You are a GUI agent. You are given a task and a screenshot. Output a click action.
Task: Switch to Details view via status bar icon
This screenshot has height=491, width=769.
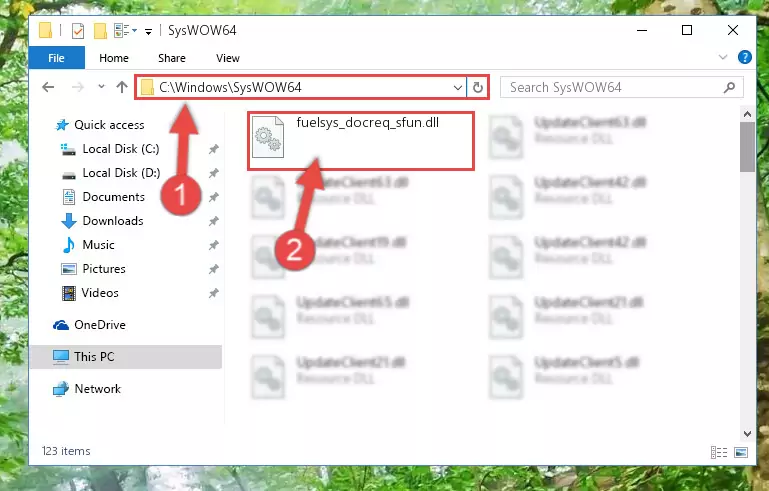tap(719, 452)
